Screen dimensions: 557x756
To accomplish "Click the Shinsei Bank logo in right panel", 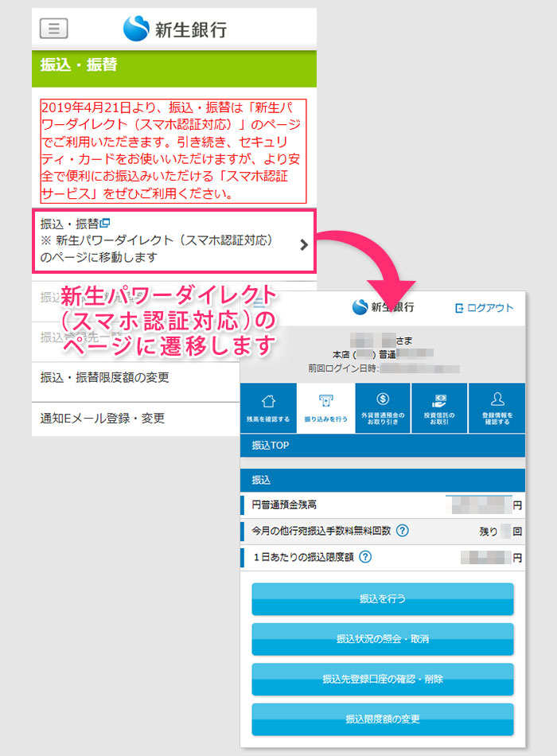I will click(x=383, y=307).
